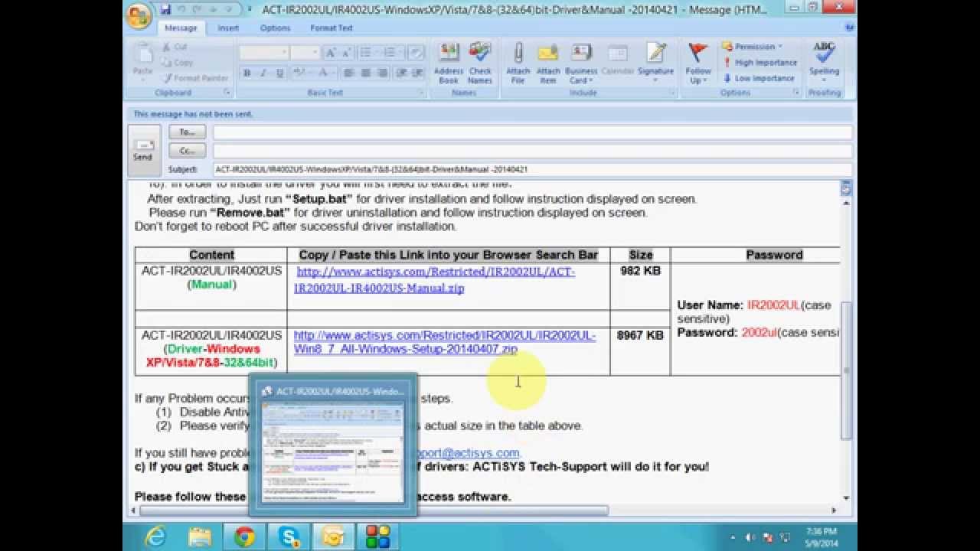Viewport: 980px width, 551px height.
Task: Expand the arrow below Spelling
Action: [x=825, y=81]
